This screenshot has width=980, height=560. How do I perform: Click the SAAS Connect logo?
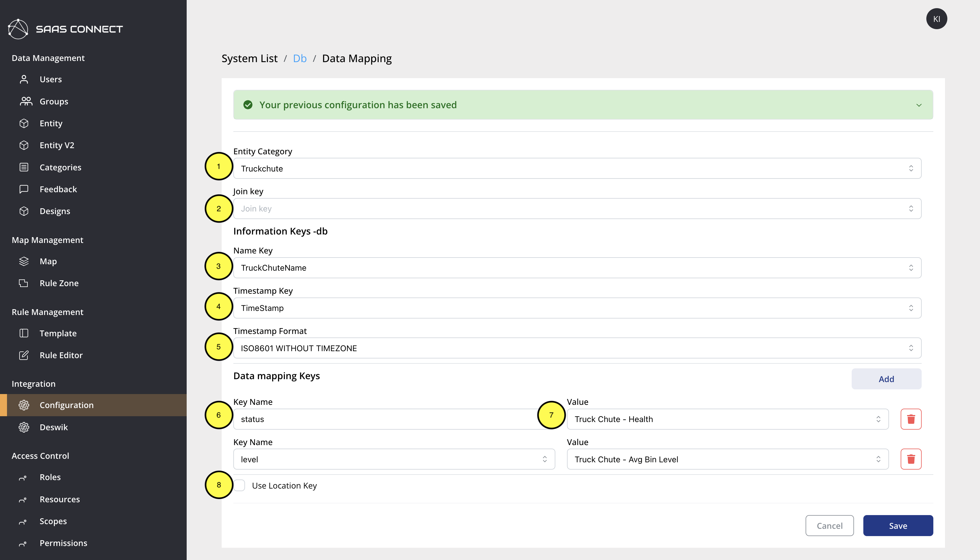click(x=65, y=29)
